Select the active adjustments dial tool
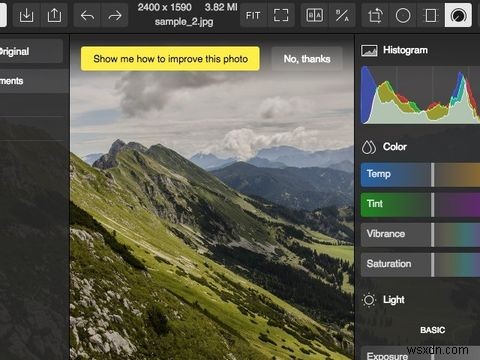The height and width of the screenshot is (360, 480). pos(458,15)
